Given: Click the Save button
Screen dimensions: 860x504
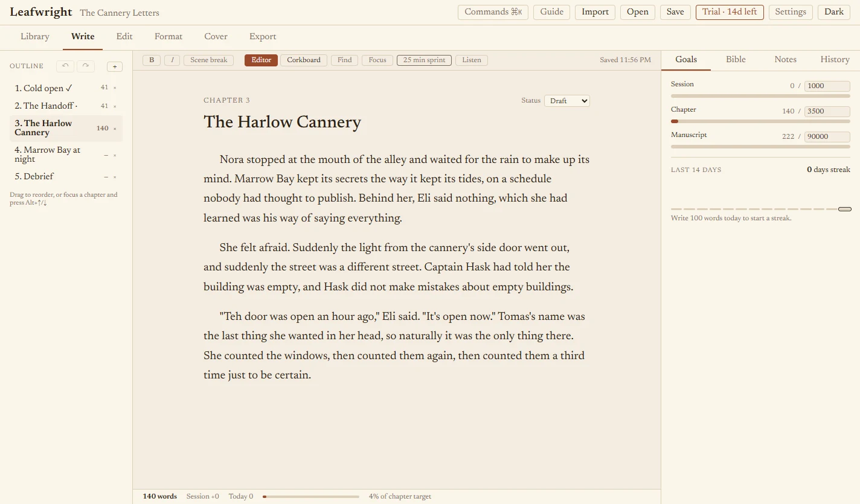Looking at the screenshot, I should (x=675, y=12).
